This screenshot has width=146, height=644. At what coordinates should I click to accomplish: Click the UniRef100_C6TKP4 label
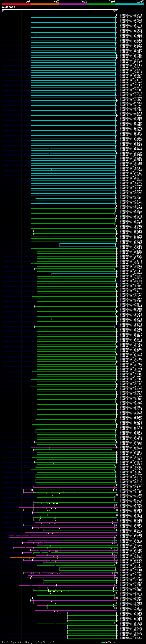pyautogui.click(x=131, y=248)
